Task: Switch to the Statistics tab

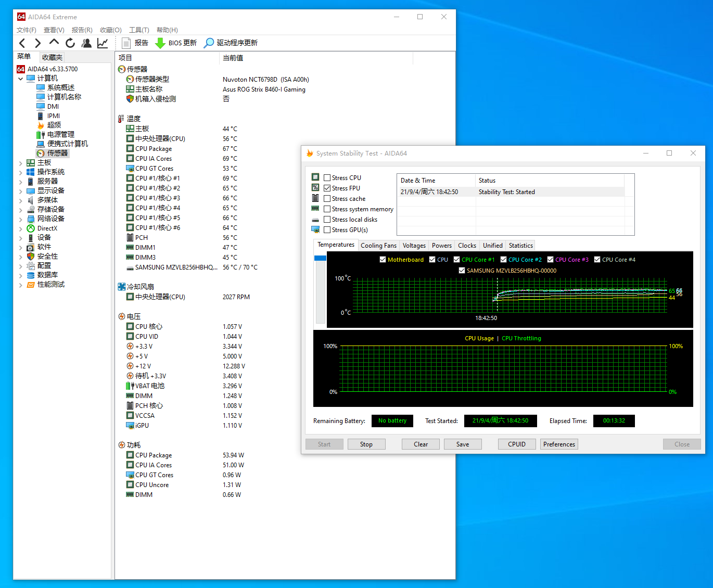Action: pyautogui.click(x=521, y=246)
